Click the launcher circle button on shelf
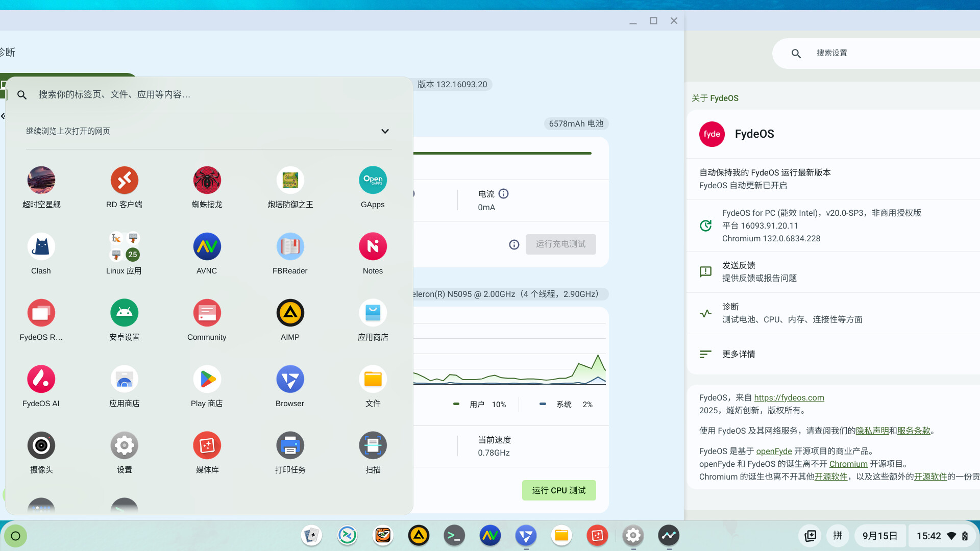The image size is (980, 551). click(15, 536)
